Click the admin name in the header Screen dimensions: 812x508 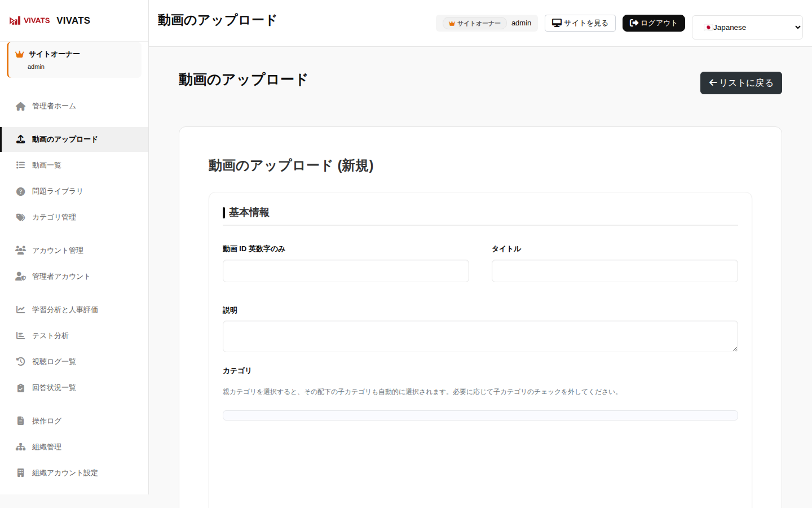coord(521,23)
